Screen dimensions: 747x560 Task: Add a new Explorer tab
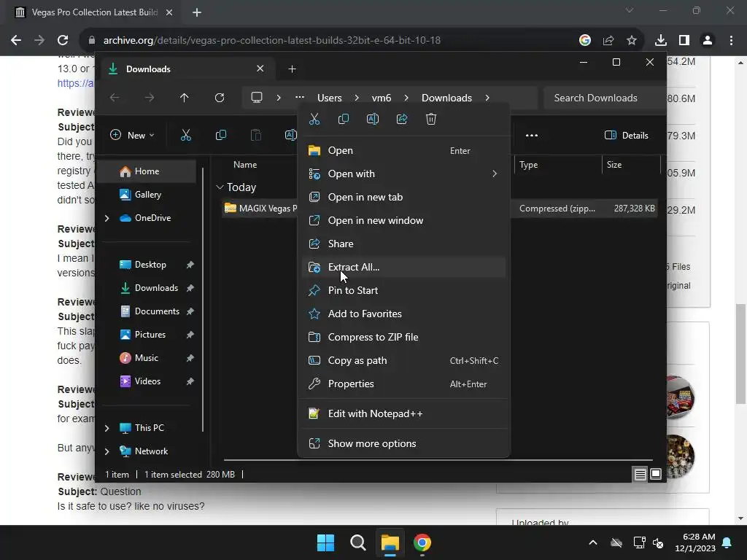point(292,69)
